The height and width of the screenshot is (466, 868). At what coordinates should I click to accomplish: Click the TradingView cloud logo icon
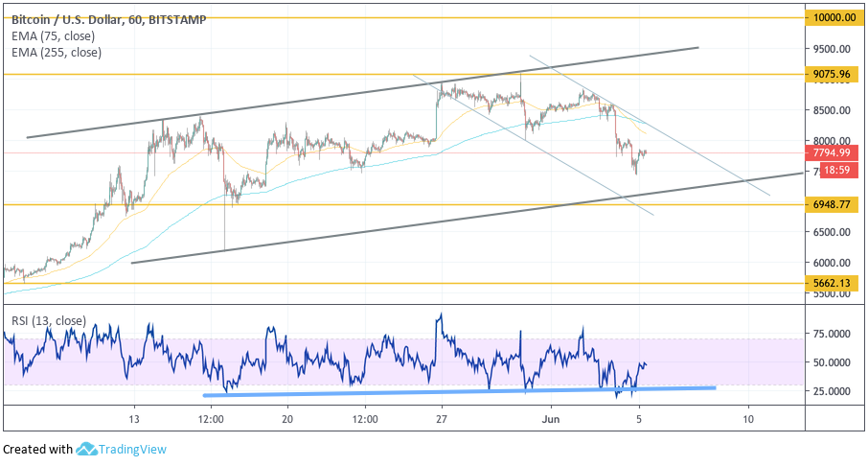[x=86, y=449]
